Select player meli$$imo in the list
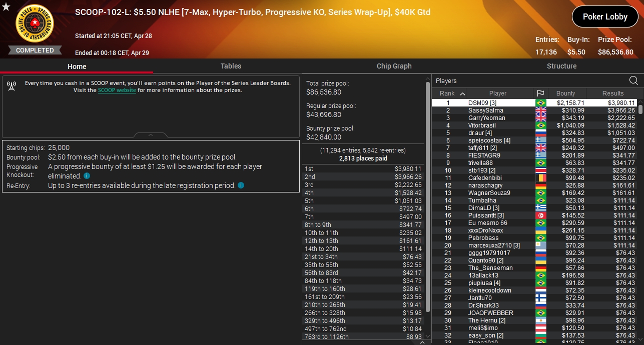The image size is (644, 345). point(484,328)
